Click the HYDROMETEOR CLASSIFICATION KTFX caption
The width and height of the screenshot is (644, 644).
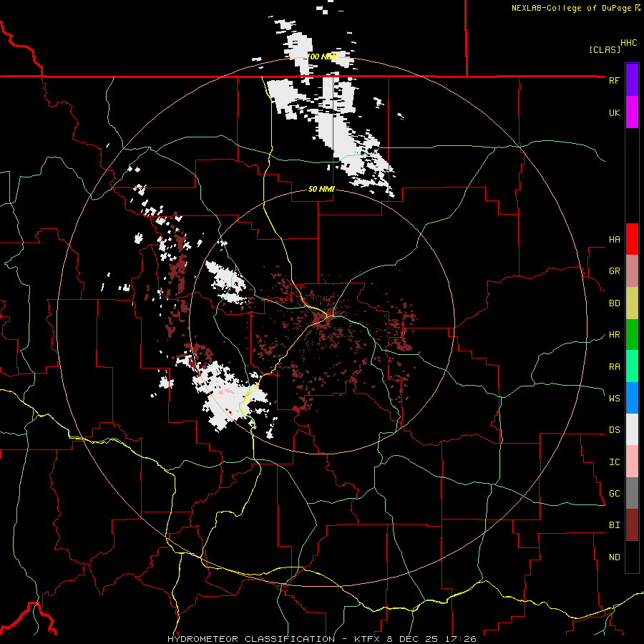point(322,639)
